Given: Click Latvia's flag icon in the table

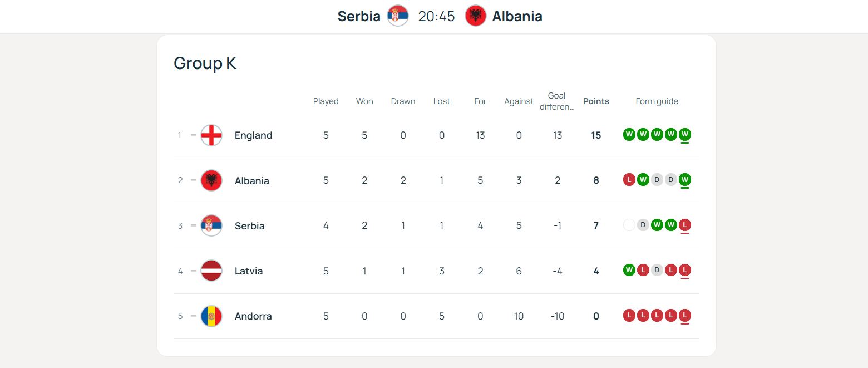Looking at the screenshot, I should point(211,271).
